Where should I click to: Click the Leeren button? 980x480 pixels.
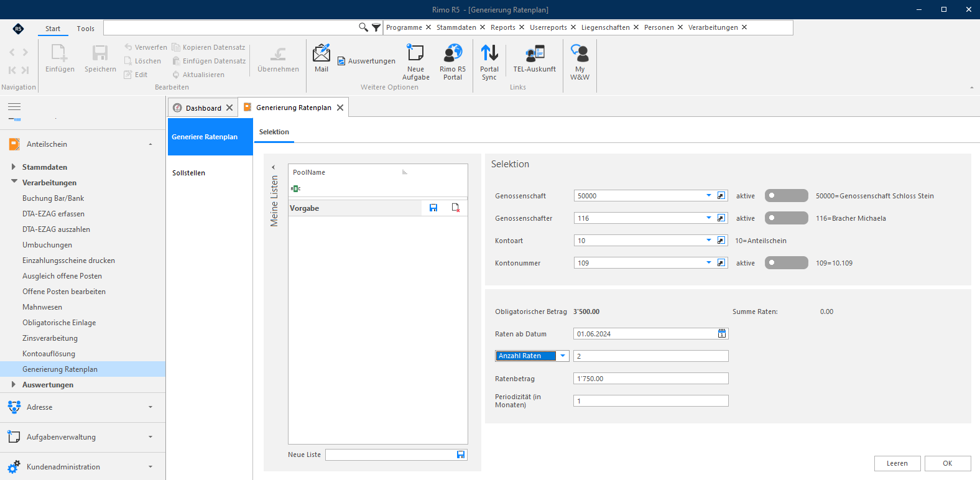coord(897,463)
